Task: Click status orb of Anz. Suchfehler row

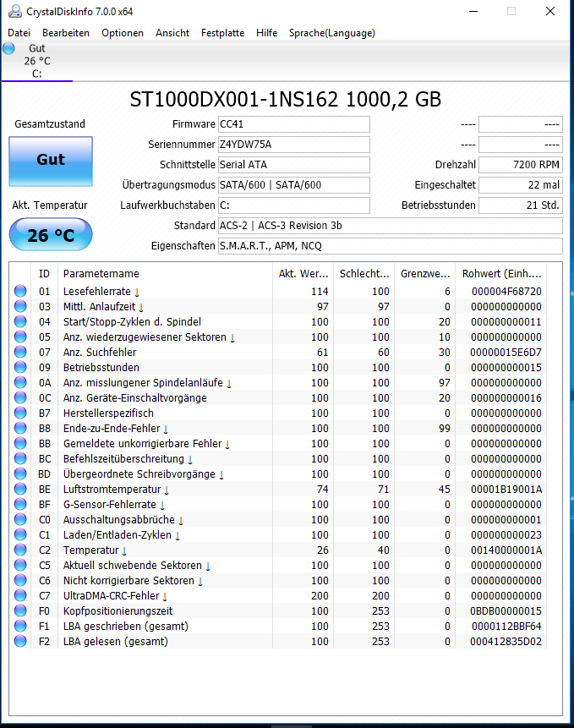Action: coord(20,352)
